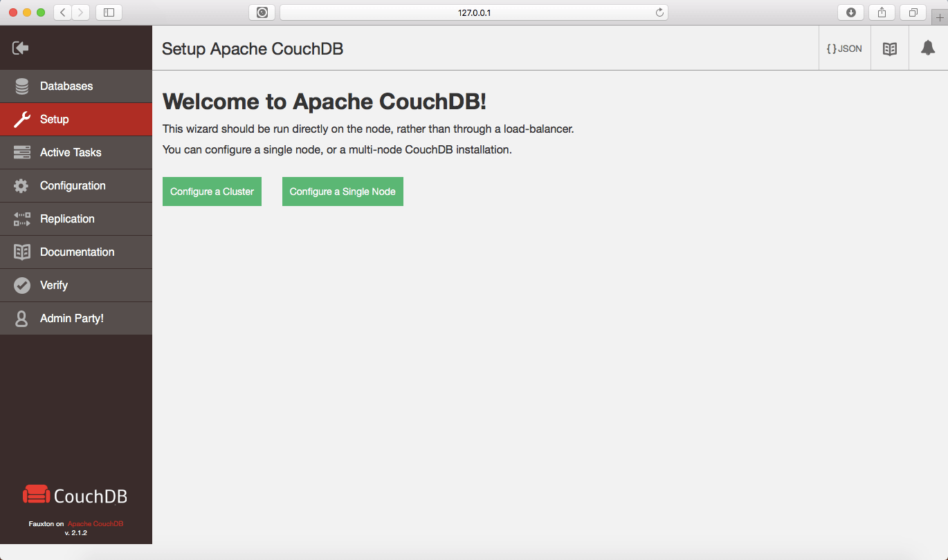Click the browser address bar
948x560 pixels.
coord(474,12)
